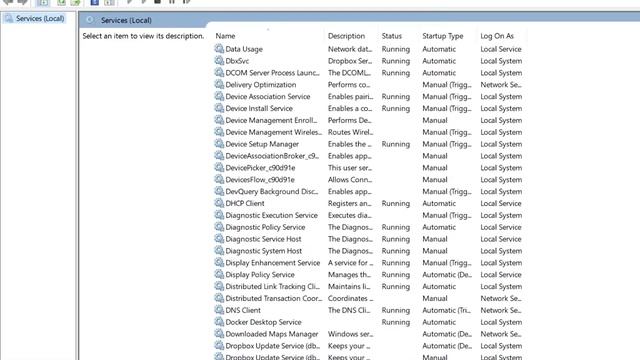
Task: Click the Distributed Transaction Coordinator icon
Action: point(219,297)
